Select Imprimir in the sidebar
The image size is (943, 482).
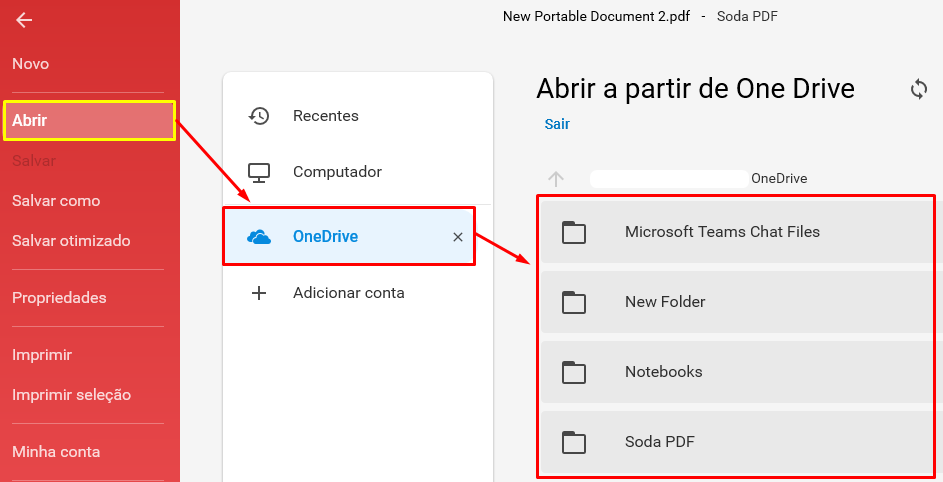click(x=41, y=355)
